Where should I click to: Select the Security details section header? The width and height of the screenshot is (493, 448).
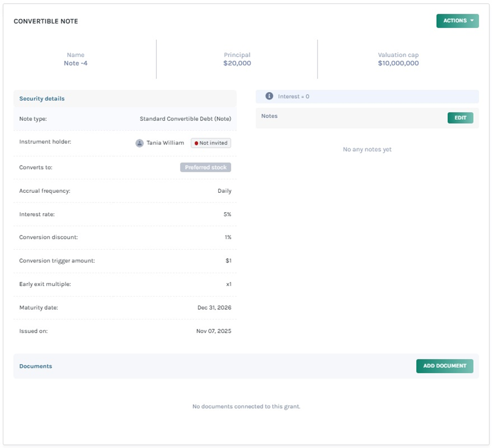(42, 99)
